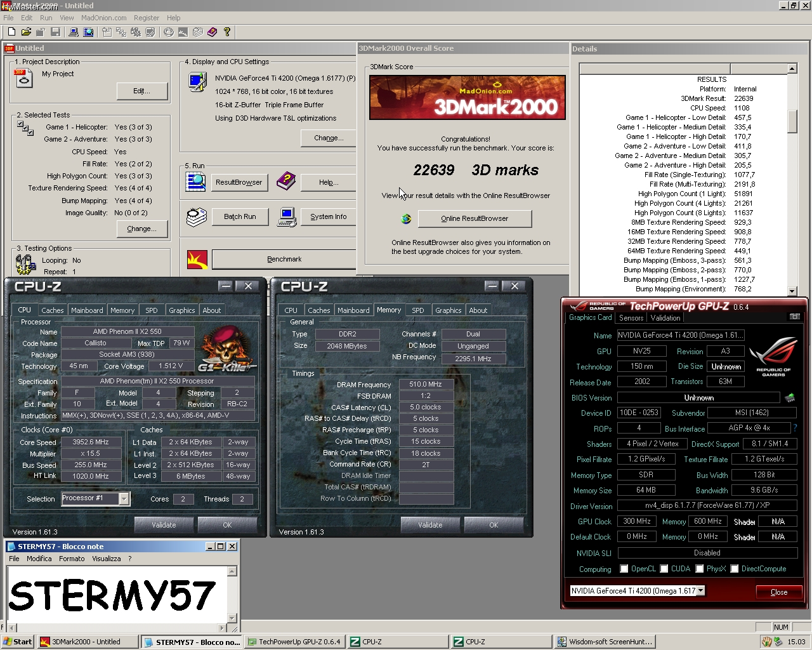Click the computer icon next to System Info
This screenshot has width=812, height=650.
point(287,216)
